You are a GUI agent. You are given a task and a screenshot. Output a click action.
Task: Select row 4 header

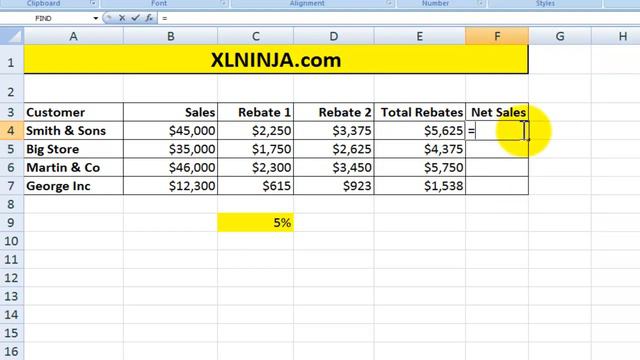click(12, 131)
